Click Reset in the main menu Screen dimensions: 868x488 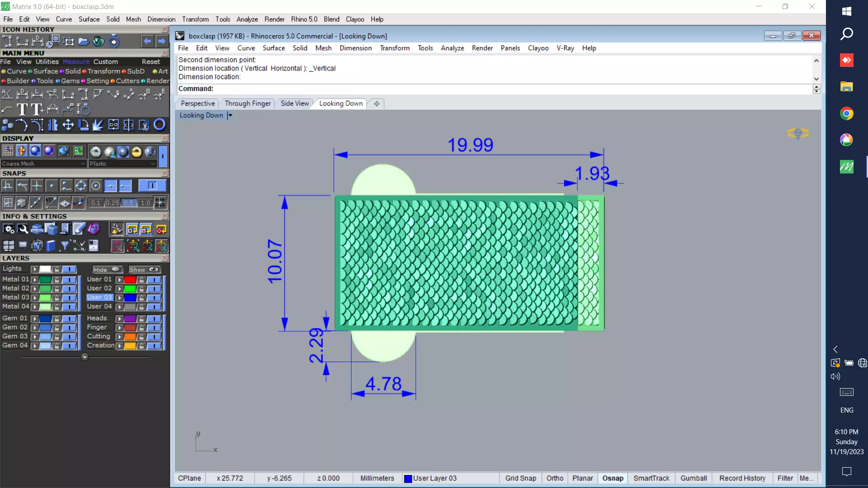click(x=151, y=61)
